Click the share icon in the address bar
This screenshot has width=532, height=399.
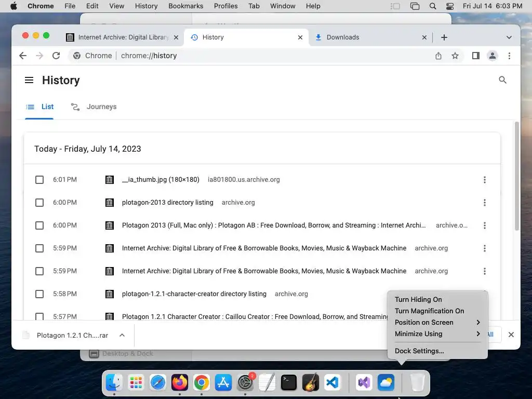[x=438, y=56]
